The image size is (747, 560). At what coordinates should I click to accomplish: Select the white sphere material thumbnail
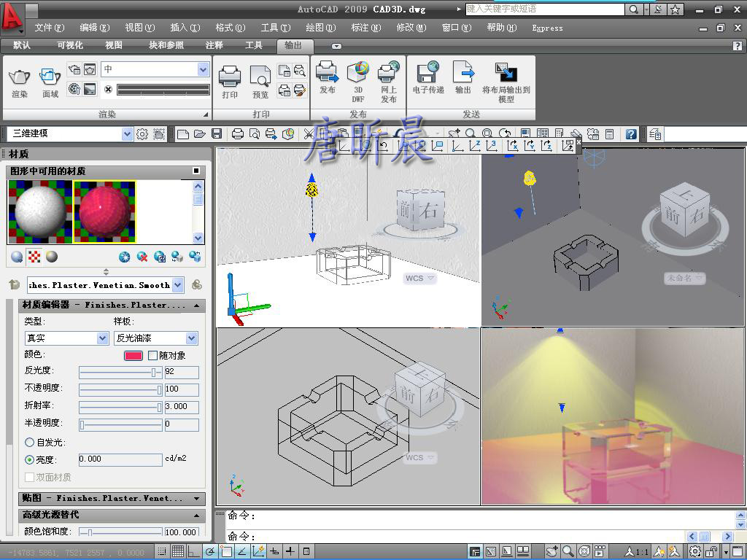pyautogui.click(x=41, y=211)
